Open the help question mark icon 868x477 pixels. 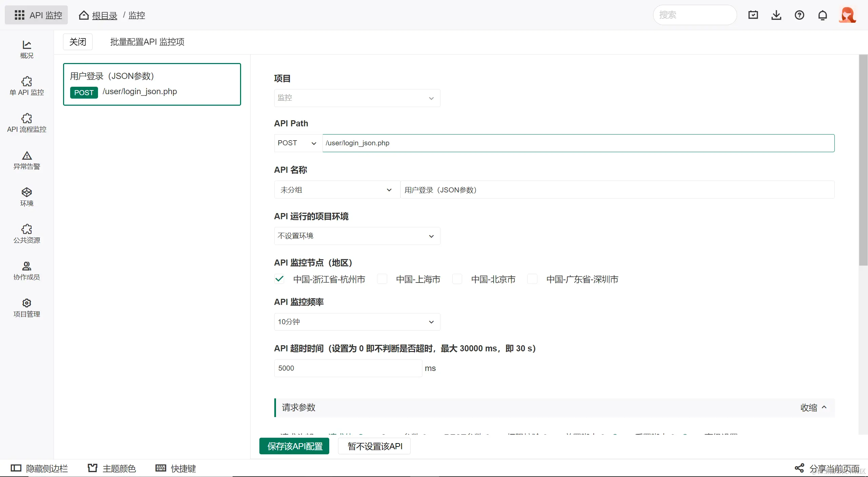(799, 15)
